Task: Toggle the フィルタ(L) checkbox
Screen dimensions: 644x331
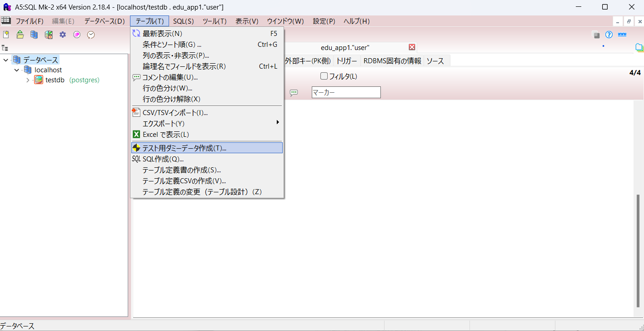Action: [324, 76]
